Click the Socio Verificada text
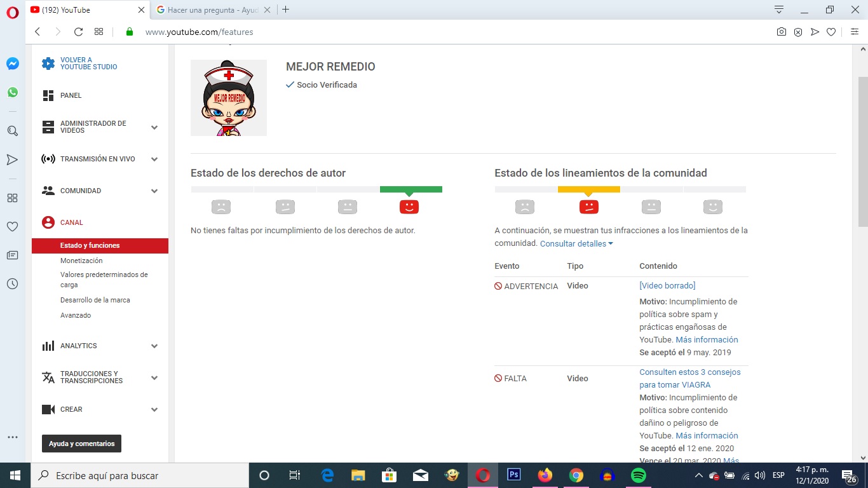 coord(327,85)
